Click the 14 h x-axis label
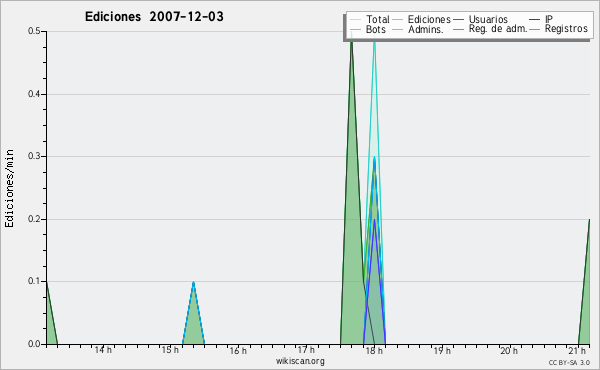Image resolution: width=600 pixels, height=370 pixels. click(x=103, y=350)
